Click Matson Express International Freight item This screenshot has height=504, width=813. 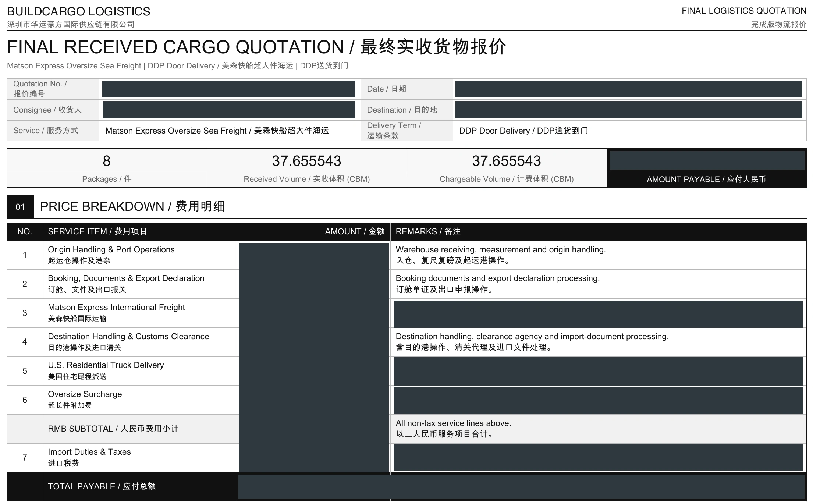tap(116, 313)
